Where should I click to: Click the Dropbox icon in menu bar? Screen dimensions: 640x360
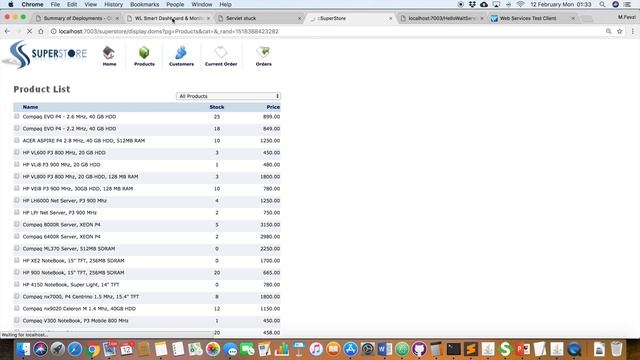pos(472,4)
